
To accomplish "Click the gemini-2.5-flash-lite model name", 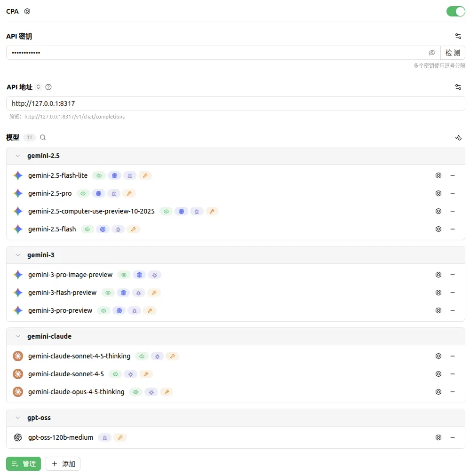I will click(58, 175).
